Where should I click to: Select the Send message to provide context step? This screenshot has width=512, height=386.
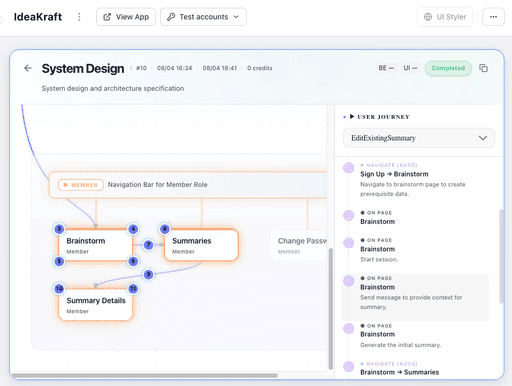(x=415, y=297)
